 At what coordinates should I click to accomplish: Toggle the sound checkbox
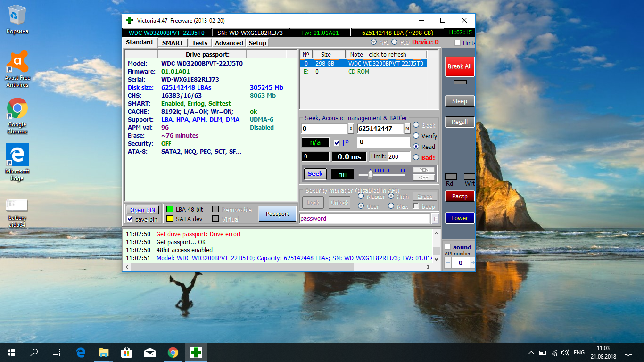click(447, 247)
